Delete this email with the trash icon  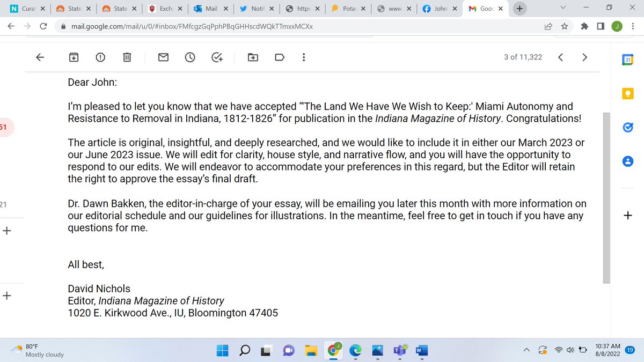(x=126, y=57)
